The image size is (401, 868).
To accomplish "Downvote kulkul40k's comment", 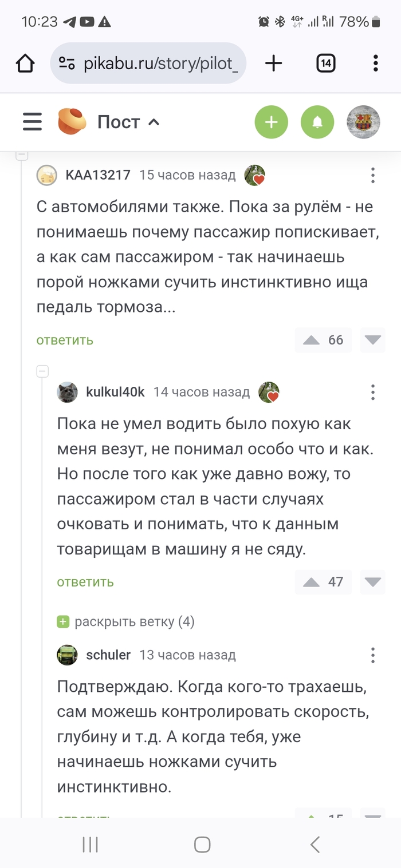I will coord(372,582).
